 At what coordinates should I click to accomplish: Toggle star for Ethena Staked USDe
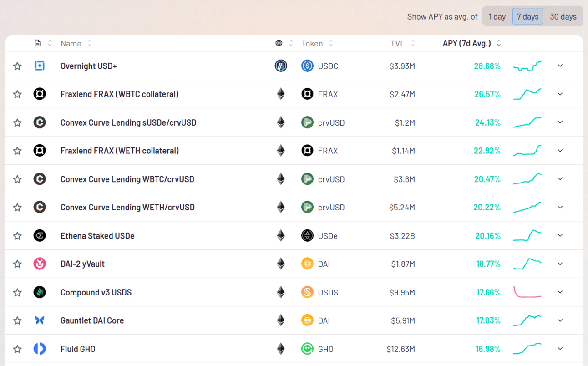coord(17,236)
